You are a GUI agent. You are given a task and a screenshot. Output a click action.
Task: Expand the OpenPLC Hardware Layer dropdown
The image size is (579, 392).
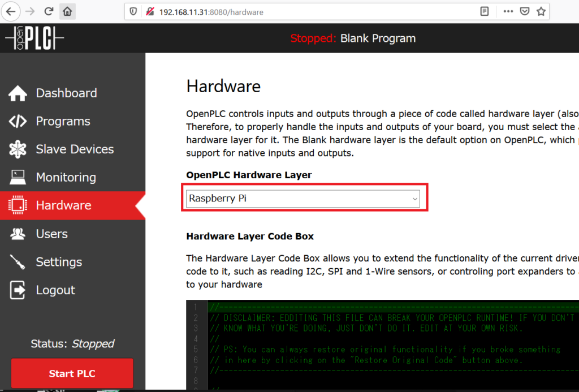(x=304, y=199)
